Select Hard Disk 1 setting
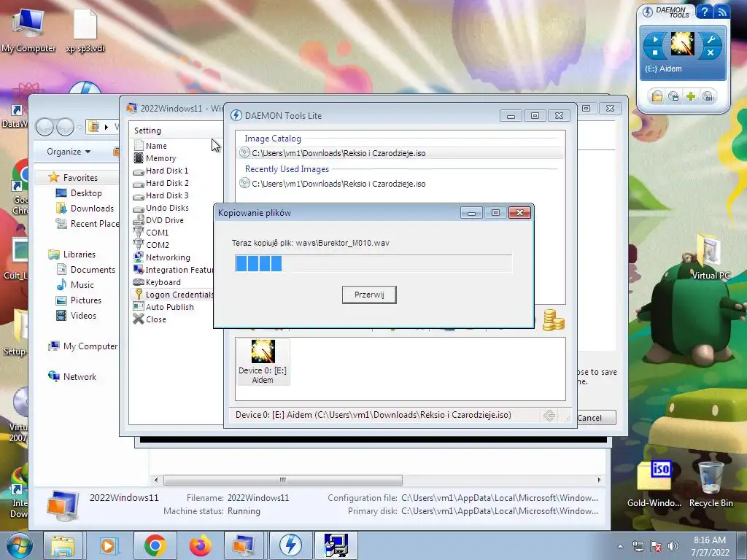 pos(161,171)
